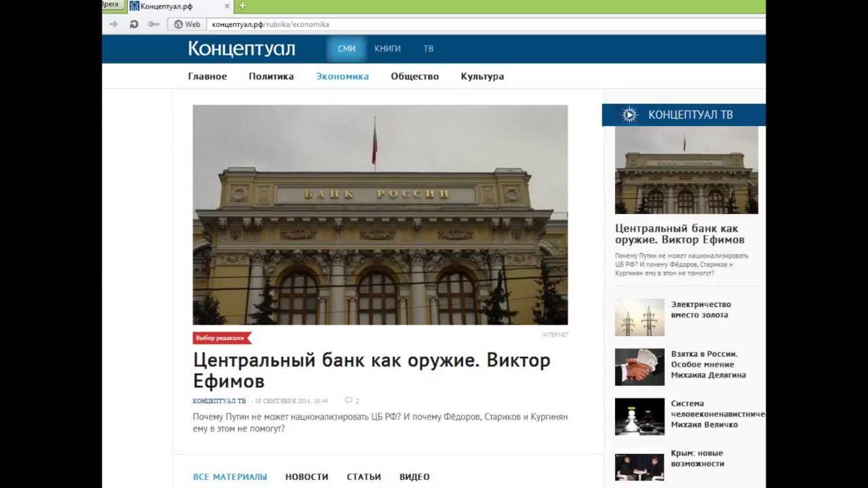Screen dimensions: 868x488
Task: Click the address bar URL field
Action: tap(487, 24)
